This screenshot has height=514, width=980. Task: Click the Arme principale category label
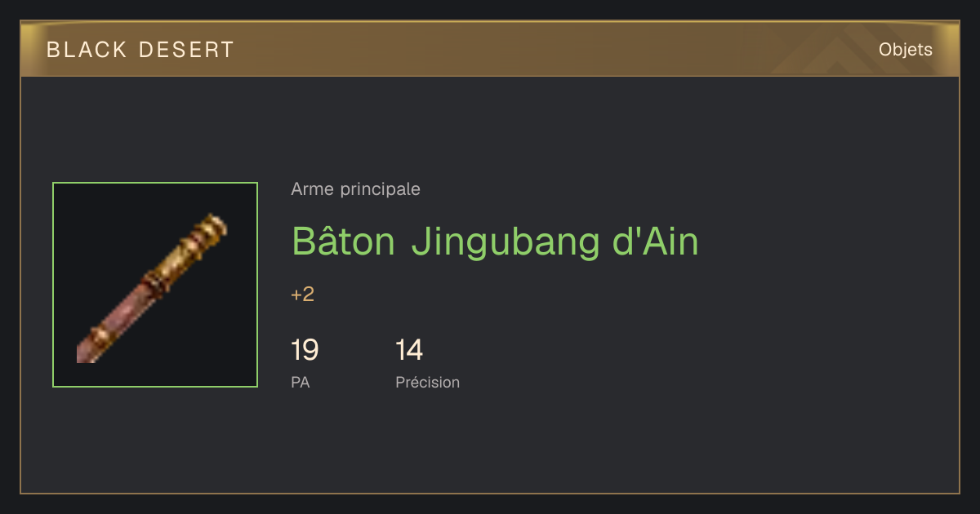pyautogui.click(x=355, y=189)
